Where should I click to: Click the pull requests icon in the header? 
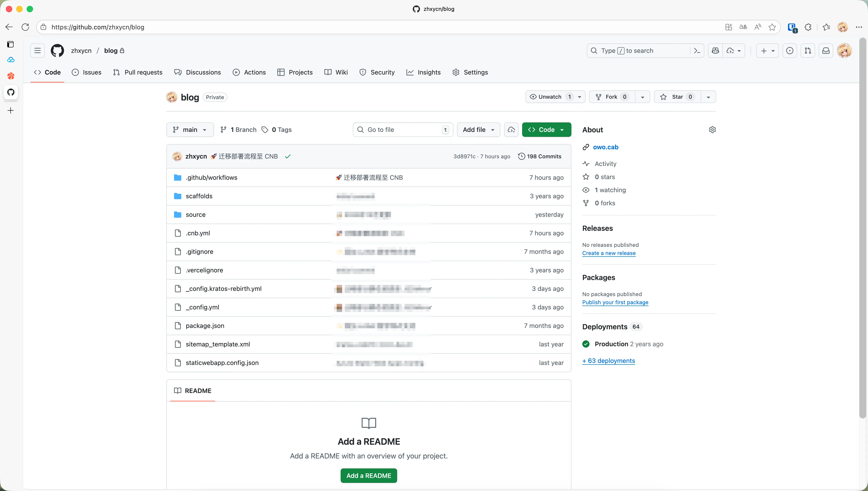tap(808, 51)
